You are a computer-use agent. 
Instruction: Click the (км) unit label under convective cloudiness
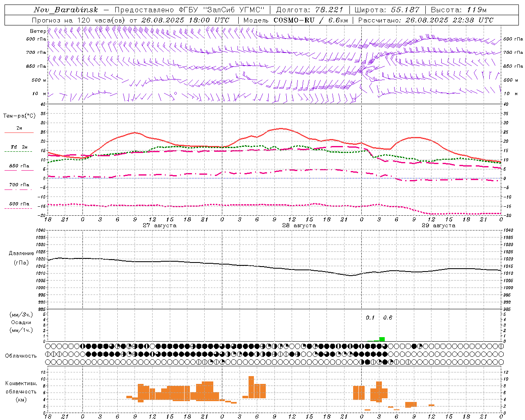pos(21,399)
